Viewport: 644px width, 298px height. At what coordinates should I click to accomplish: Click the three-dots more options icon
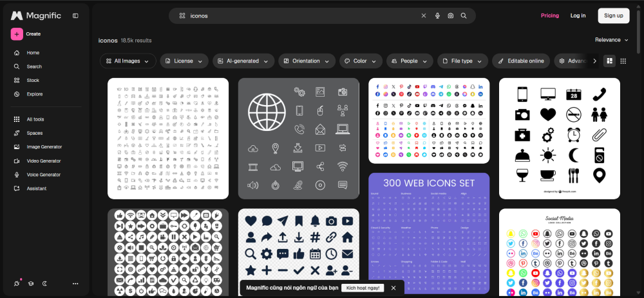75,284
